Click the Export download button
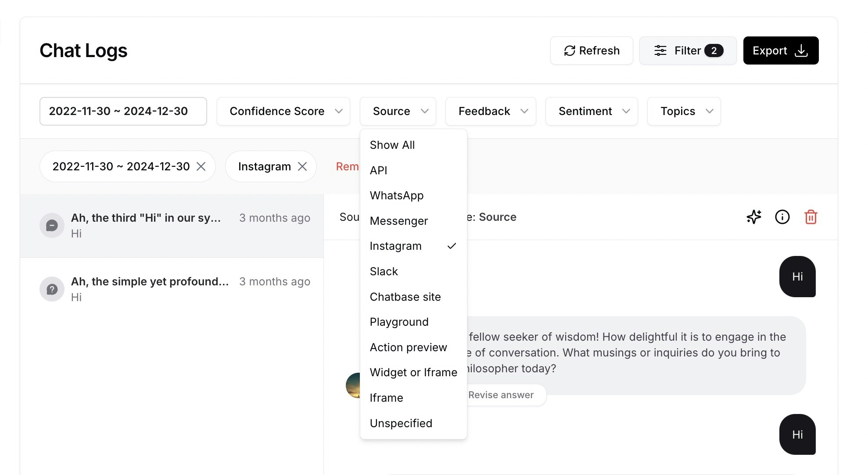868x475 pixels. [781, 50]
